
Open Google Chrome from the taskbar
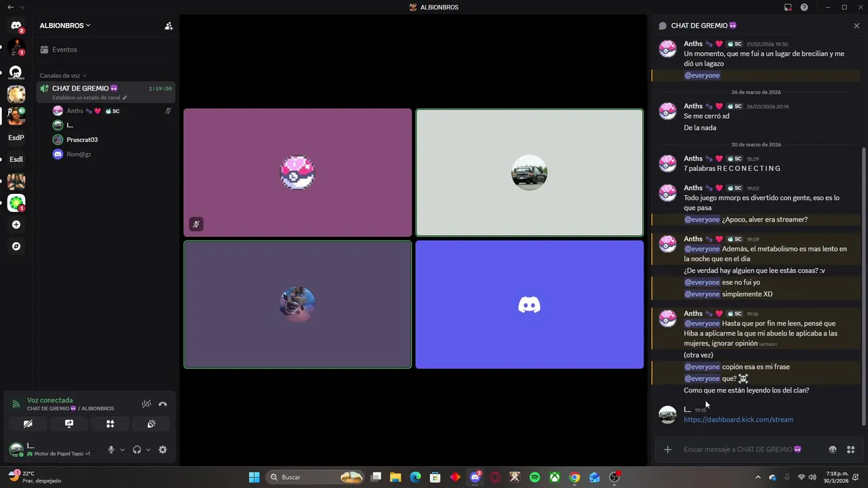click(574, 477)
